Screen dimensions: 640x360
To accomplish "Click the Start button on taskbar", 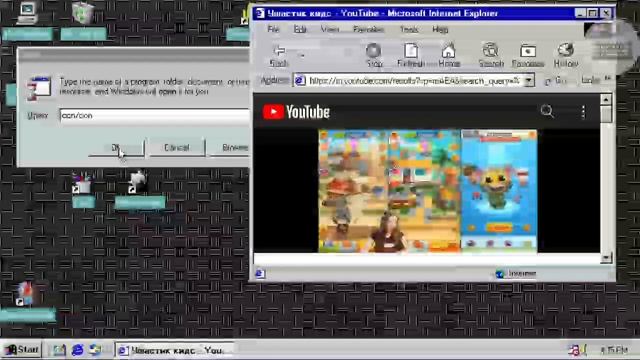I will pos(22,350).
